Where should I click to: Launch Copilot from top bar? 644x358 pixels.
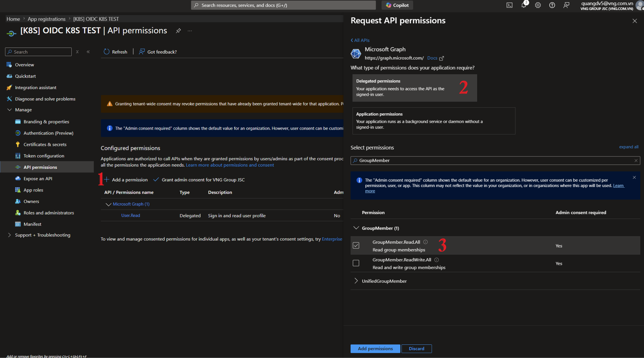click(x=397, y=5)
